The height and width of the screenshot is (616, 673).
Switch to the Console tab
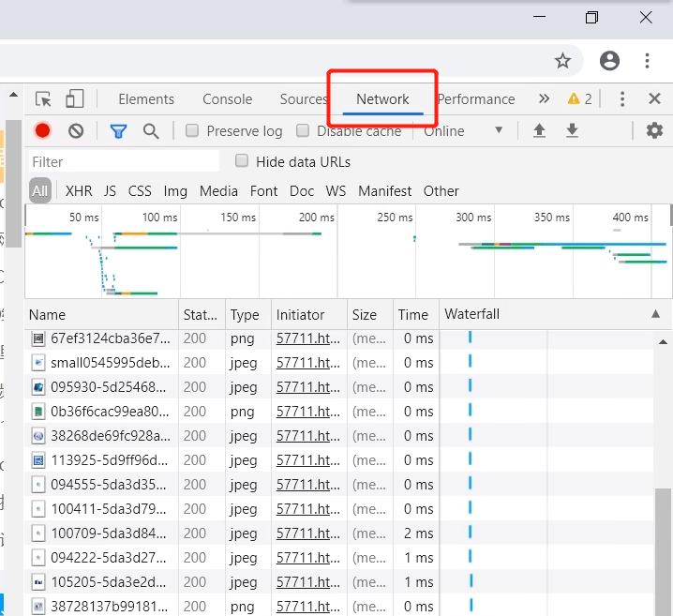point(228,99)
